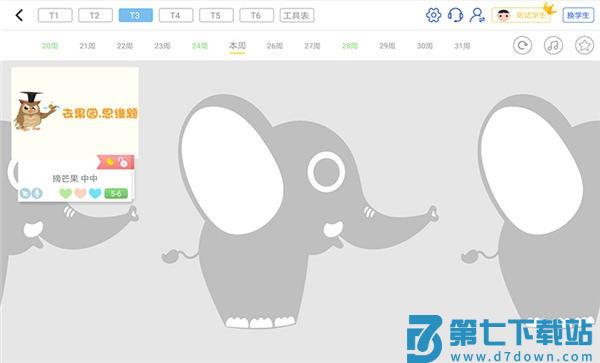
Task: Select week 30周
Action: pyautogui.click(x=425, y=46)
